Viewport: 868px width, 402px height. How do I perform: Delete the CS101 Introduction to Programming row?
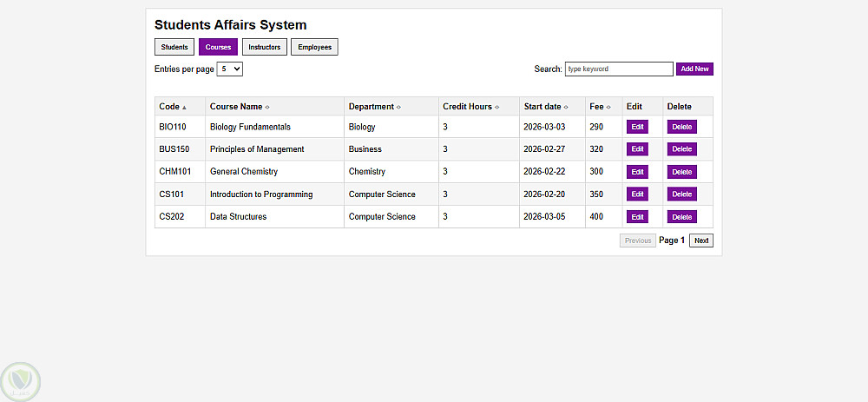coord(681,194)
